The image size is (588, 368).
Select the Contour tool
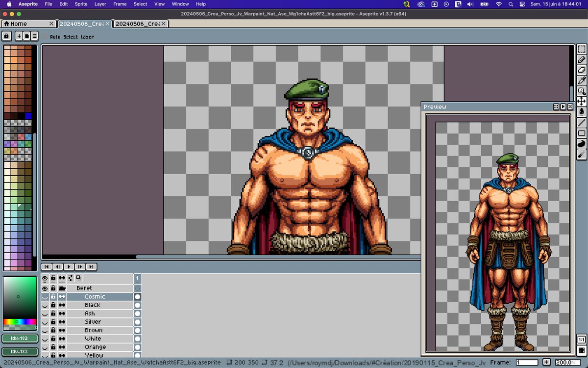[x=582, y=144]
